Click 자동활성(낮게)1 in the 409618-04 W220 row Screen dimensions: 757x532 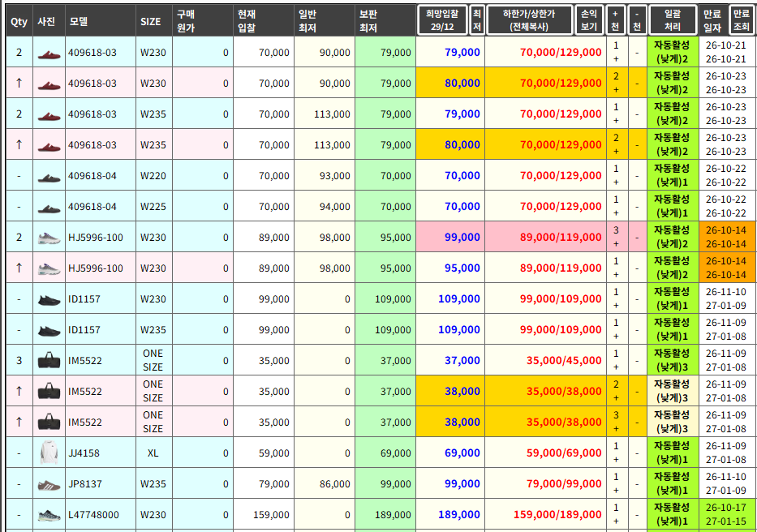click(x=672, y=176)
